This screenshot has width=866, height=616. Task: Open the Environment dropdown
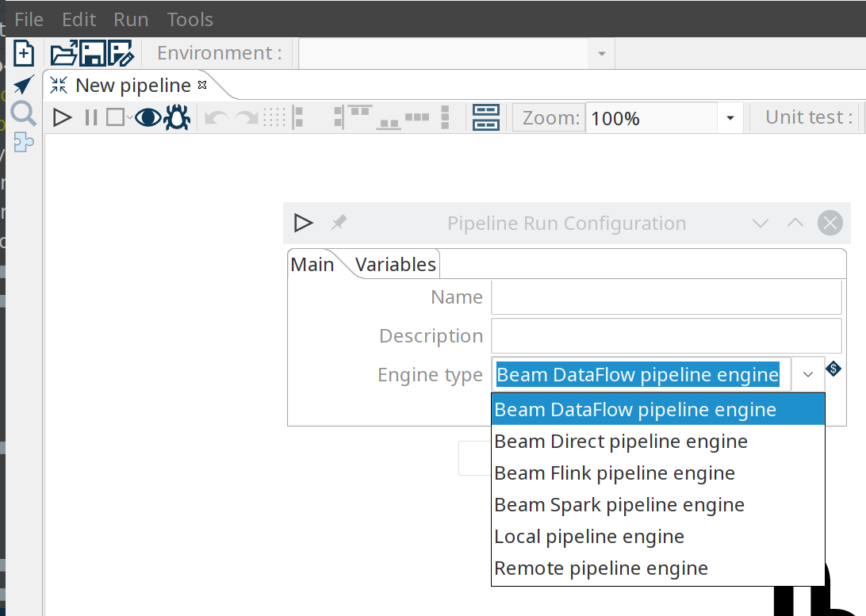coord(601,54)
